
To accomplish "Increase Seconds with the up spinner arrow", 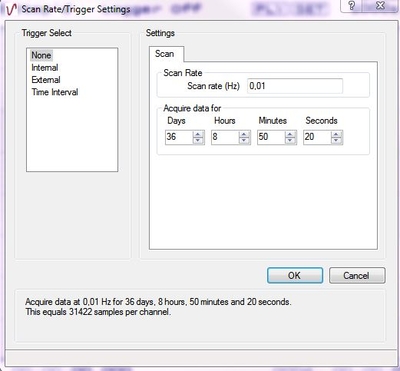I will (336, 134).
